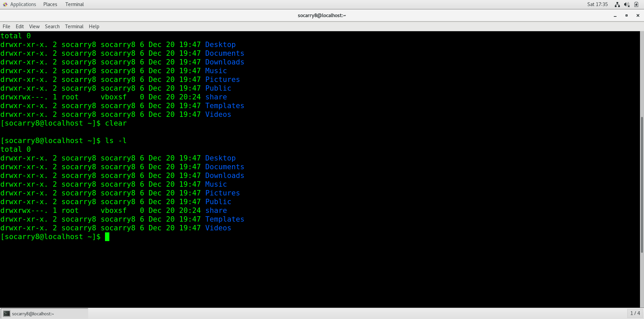Click 'Templates' in the upper listing
The width and height of the screenshot is (644, 319).
pyautogui.click(x=225, y=106)
